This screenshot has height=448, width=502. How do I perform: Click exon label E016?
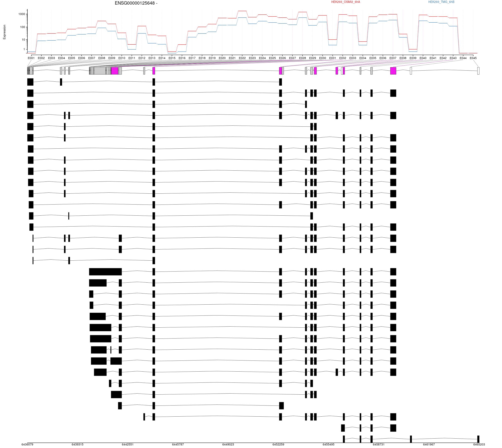coord(182,58)
